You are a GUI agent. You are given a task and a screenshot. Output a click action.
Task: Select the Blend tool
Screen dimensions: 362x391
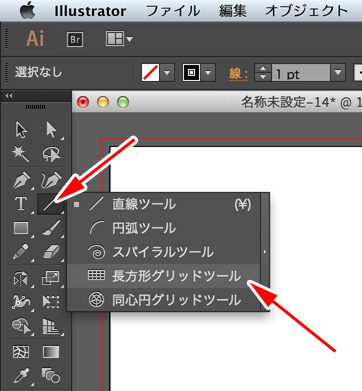point(51,375)
